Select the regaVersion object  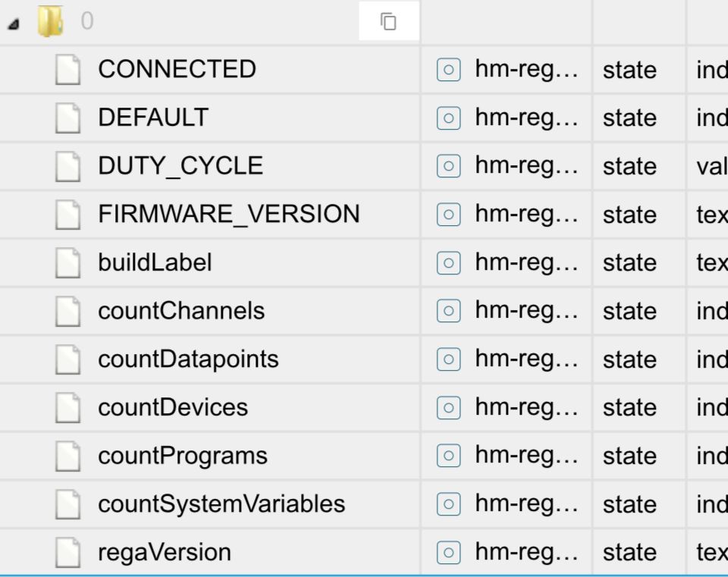164,553
